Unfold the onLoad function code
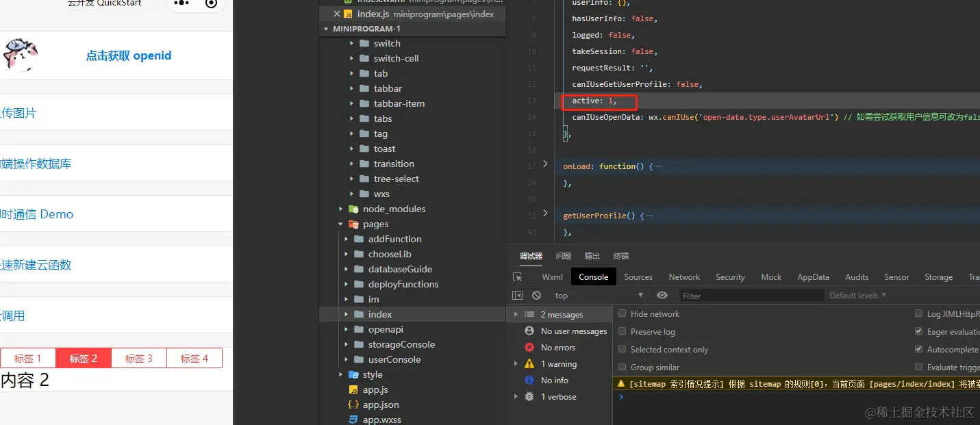This screenshot has height=425, width=980. (545, 164)
